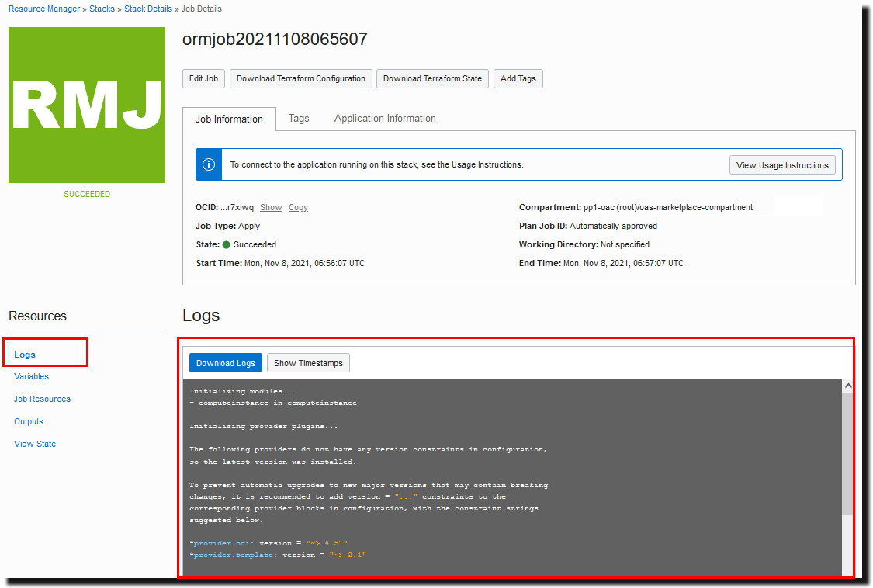
Task: Open View State in sidebar
Action: tap(34, 444)
